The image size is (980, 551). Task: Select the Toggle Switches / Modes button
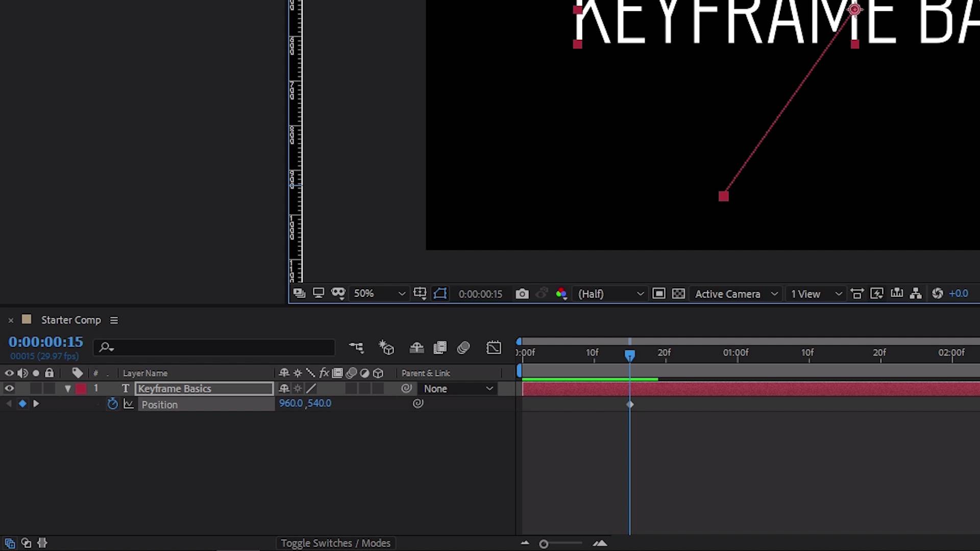tap(336, 543)
